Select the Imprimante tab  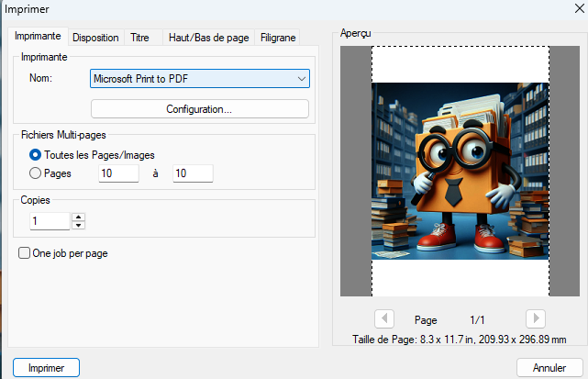coord(39,37)
